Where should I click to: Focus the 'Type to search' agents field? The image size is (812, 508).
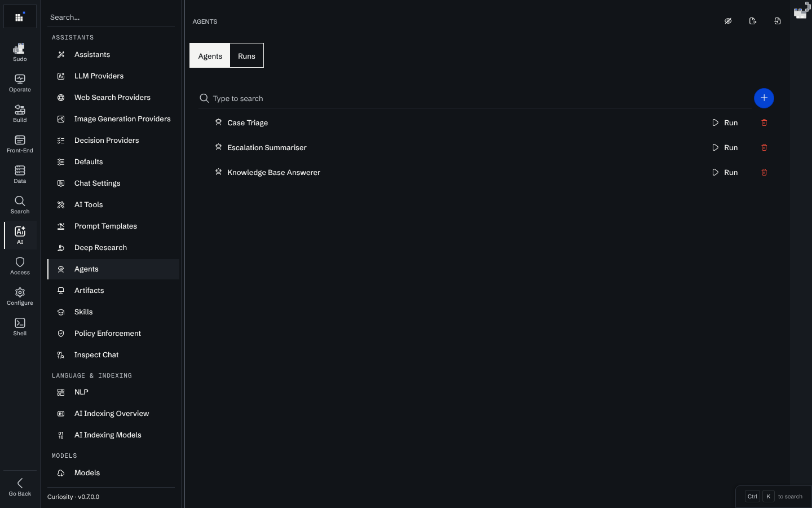point(475,98)
